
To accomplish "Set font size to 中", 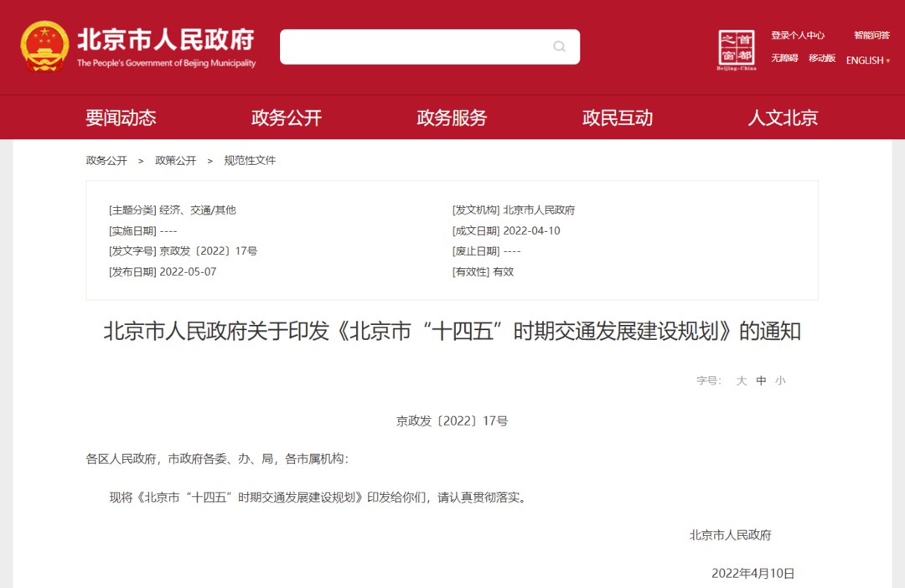I will pos(761,381).
